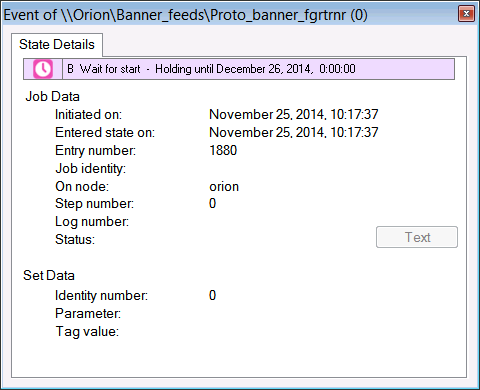Click the Step number value
Screen dimensions: 480x390
tap(212, 203)
